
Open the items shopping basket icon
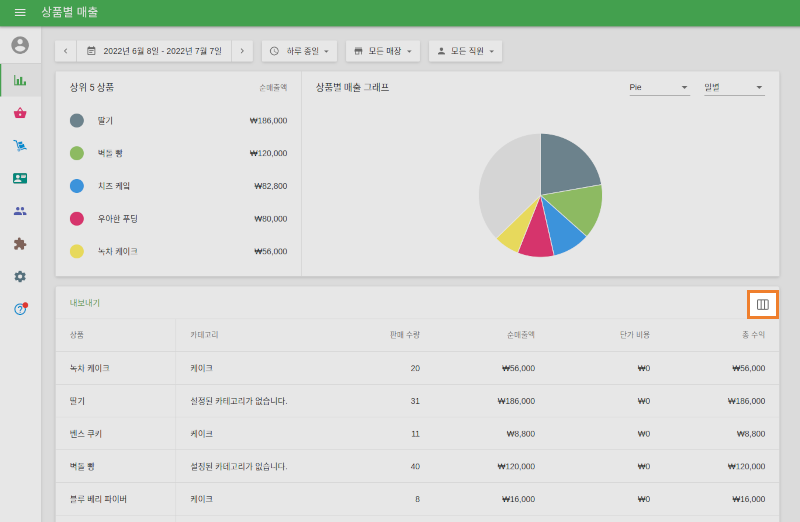coord(20,113)
